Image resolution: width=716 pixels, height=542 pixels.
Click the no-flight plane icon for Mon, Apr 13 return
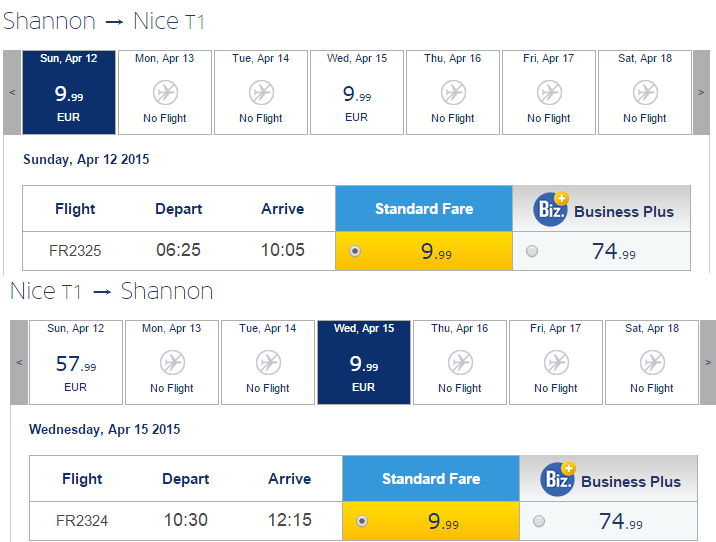(x=172, y=363)
